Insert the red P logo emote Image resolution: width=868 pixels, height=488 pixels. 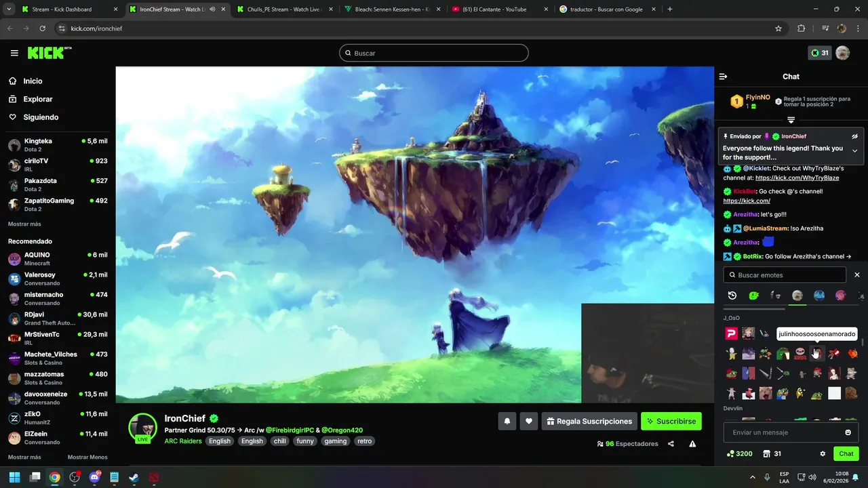732,333
